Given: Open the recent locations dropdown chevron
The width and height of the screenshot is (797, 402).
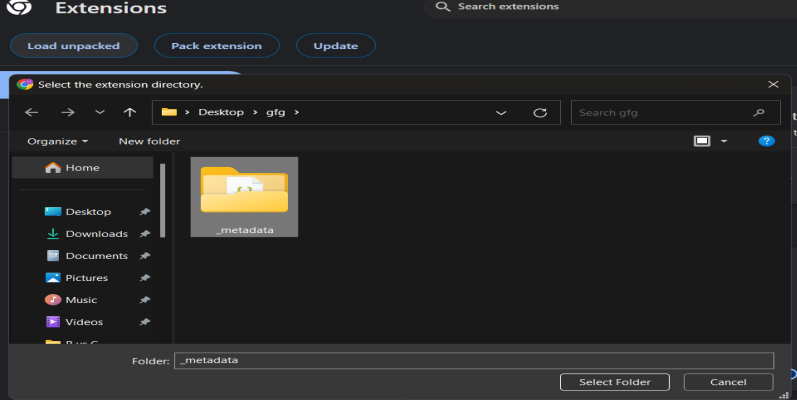Looking at the screenshot, I should coord(100,112).
